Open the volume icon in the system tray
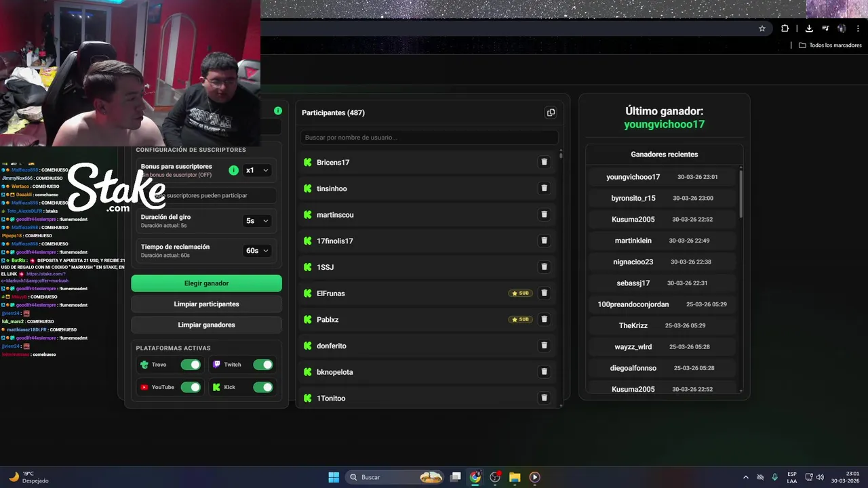 [x=820, y=477]
